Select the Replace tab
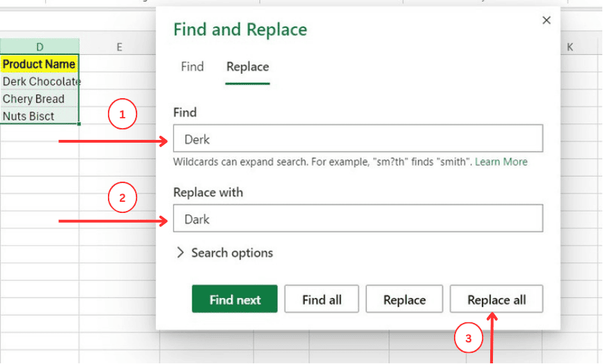 (247, 67)
